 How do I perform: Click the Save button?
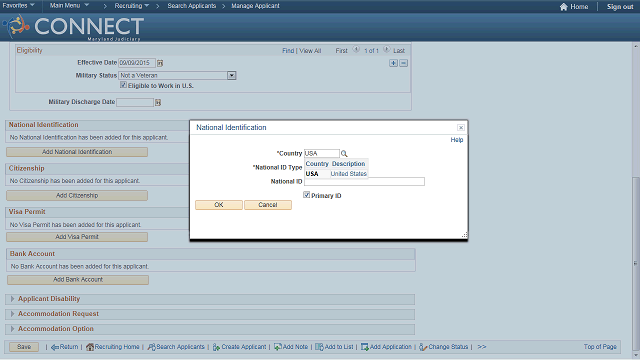(24, 347)
